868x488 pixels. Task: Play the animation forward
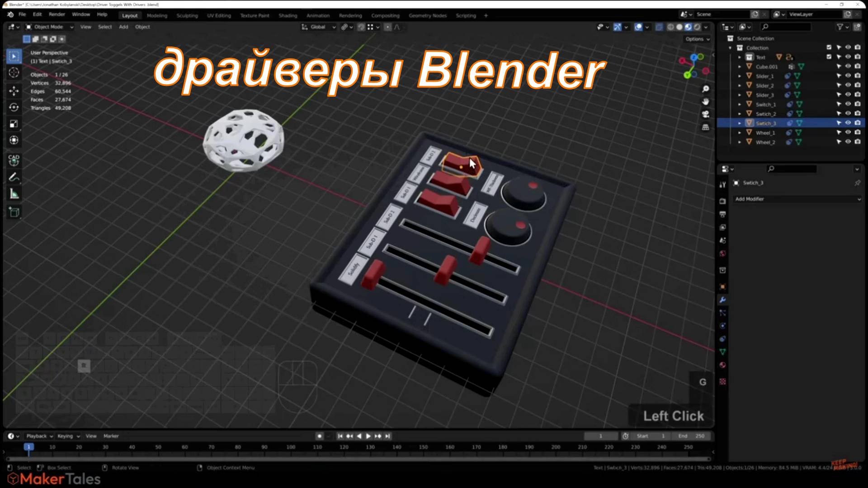point(368,436)
